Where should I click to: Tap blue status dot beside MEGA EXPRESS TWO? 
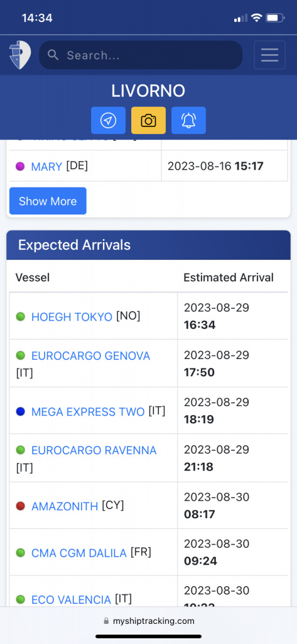[21, 411]
